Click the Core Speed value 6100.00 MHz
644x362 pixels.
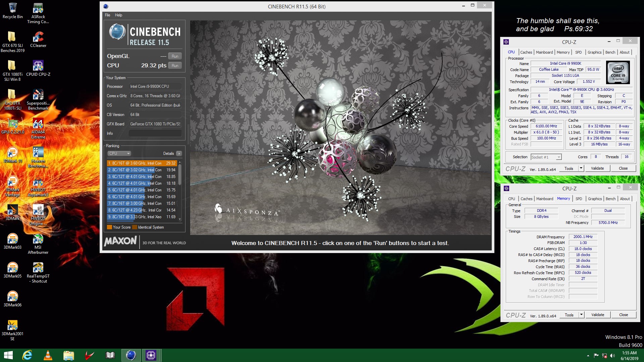point(546,126)
